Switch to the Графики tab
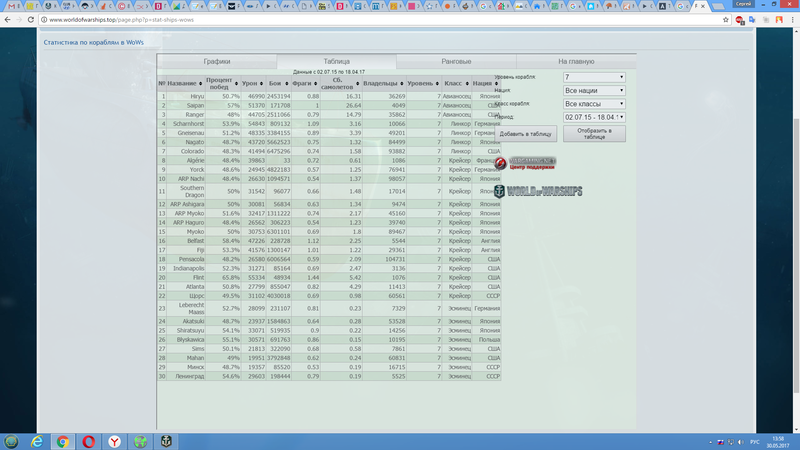 pyautogui.click(x=217, y=61)
